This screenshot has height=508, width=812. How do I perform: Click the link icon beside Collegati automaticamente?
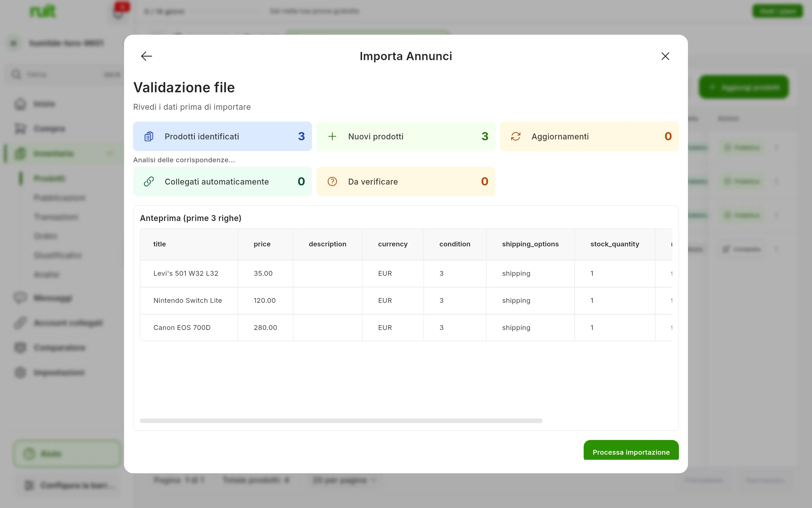point(149,181)
